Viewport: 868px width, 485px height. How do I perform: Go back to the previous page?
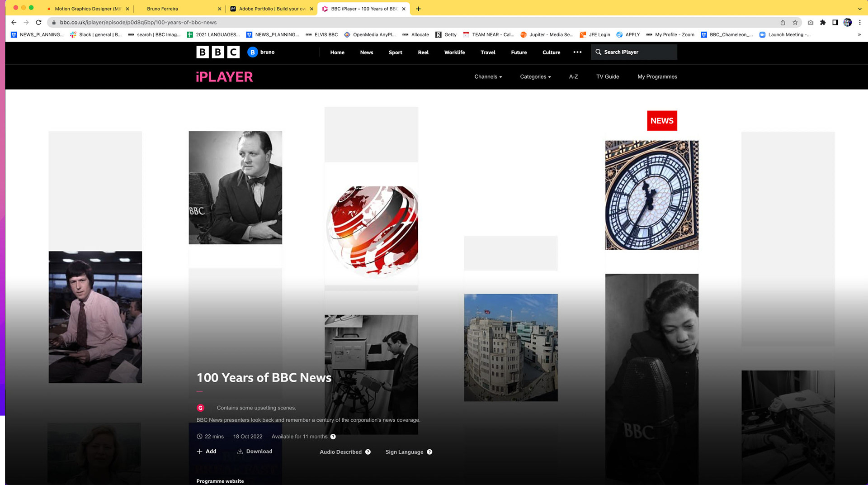pyautogui.click(x=14, y=22)
